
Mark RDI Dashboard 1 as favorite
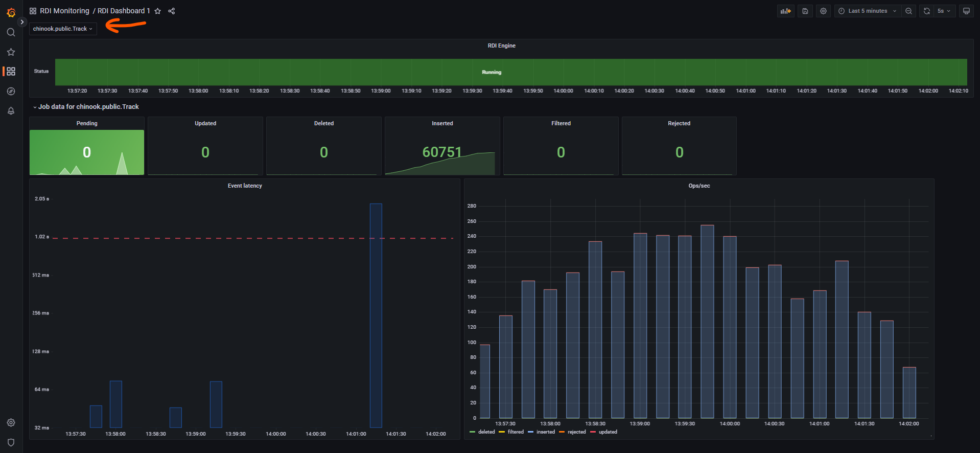pyautogui.click(x=158, y=11)
